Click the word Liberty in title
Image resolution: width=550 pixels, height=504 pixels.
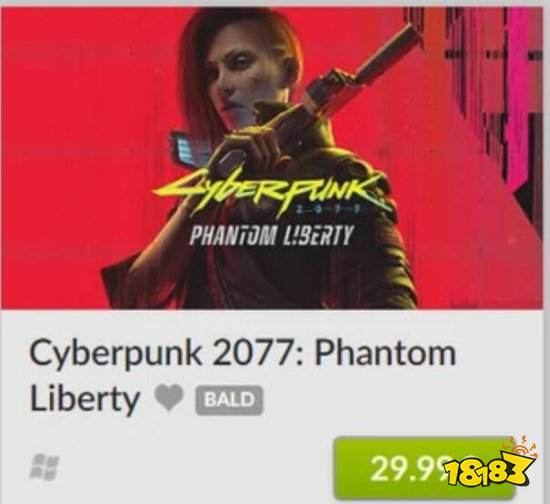click(85, 400)
